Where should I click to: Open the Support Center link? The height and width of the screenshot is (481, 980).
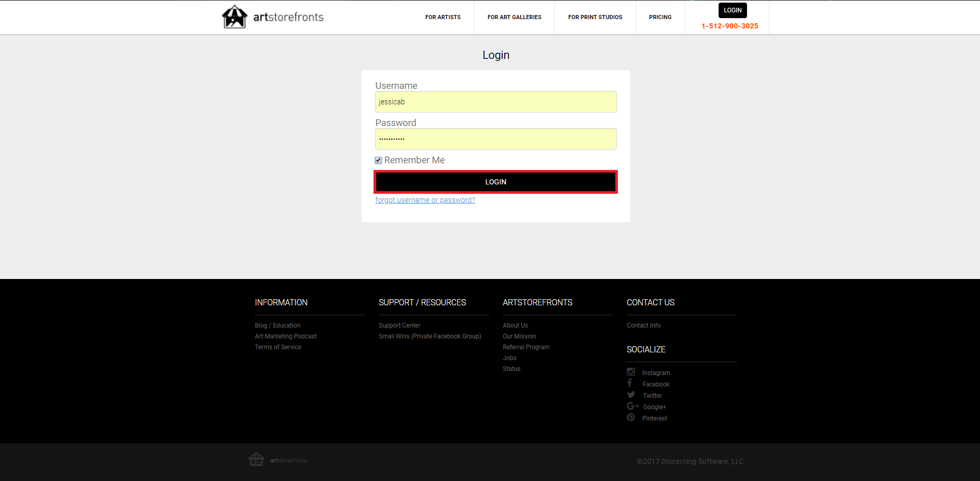click(x=399, y=325)
